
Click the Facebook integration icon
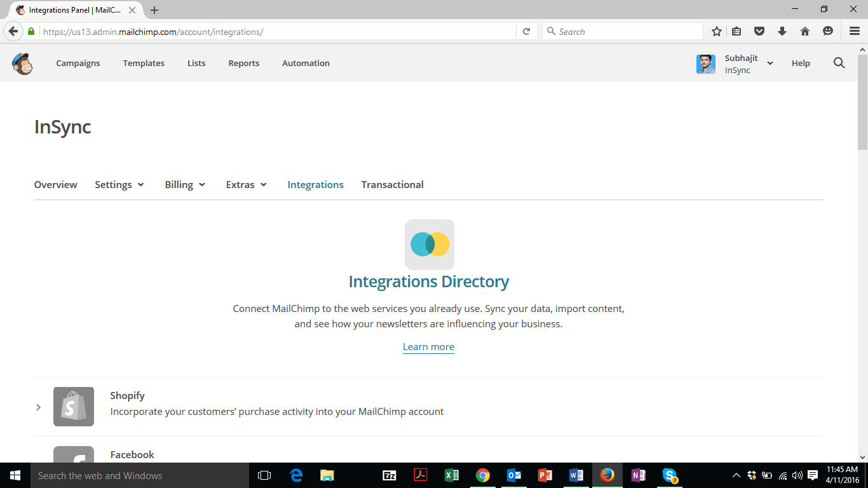[74, 454]
